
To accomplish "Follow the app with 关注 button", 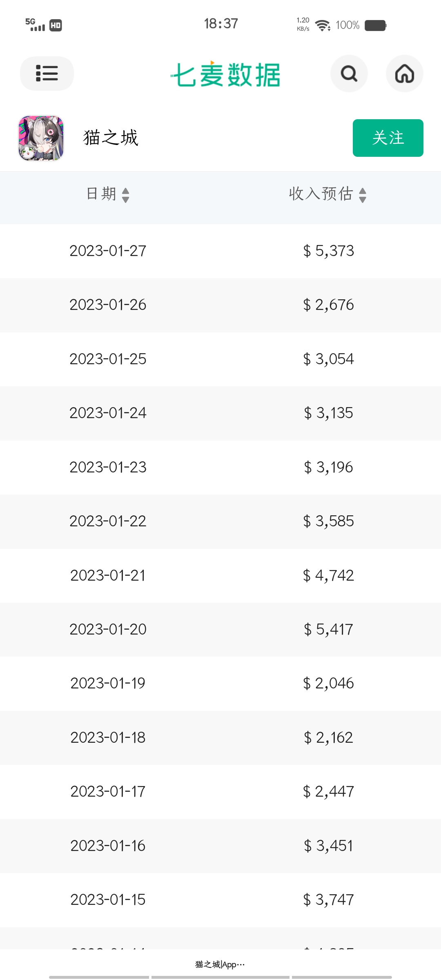I will [388, 138].
